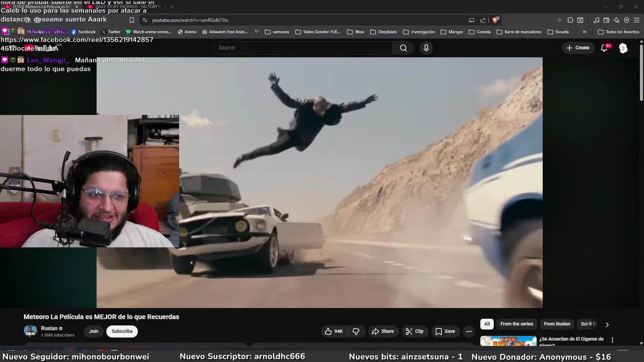
Task: Open the Twitter bookmark
Action: (110, 32)
